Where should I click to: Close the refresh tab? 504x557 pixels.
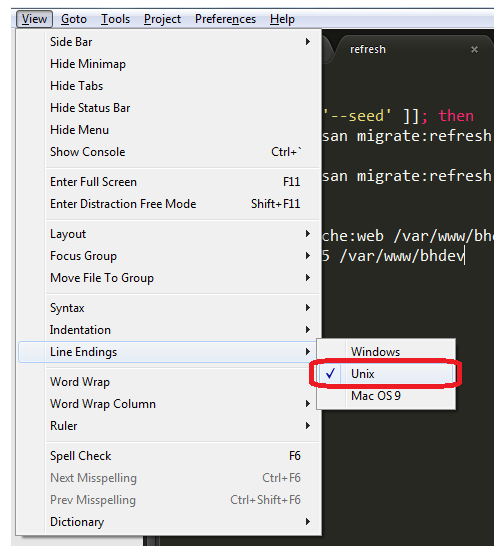coord(474,49)
